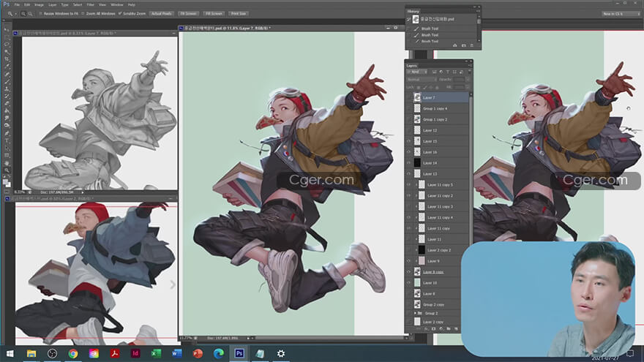Hide Layer 9 using its eye icon
Image resolution: width=644 pixels, height=362 pixels.
pos(408,261)
